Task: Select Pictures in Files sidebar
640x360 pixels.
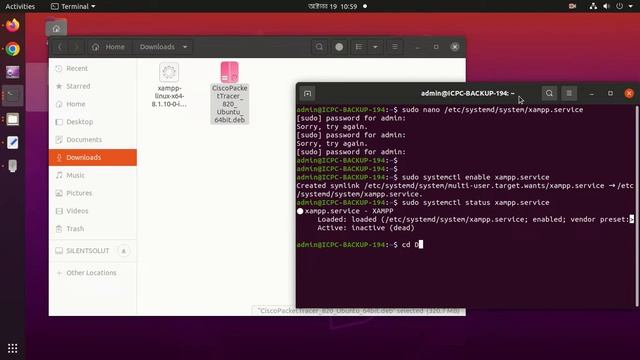Action: pyautogui.click(x=93, y=193)
